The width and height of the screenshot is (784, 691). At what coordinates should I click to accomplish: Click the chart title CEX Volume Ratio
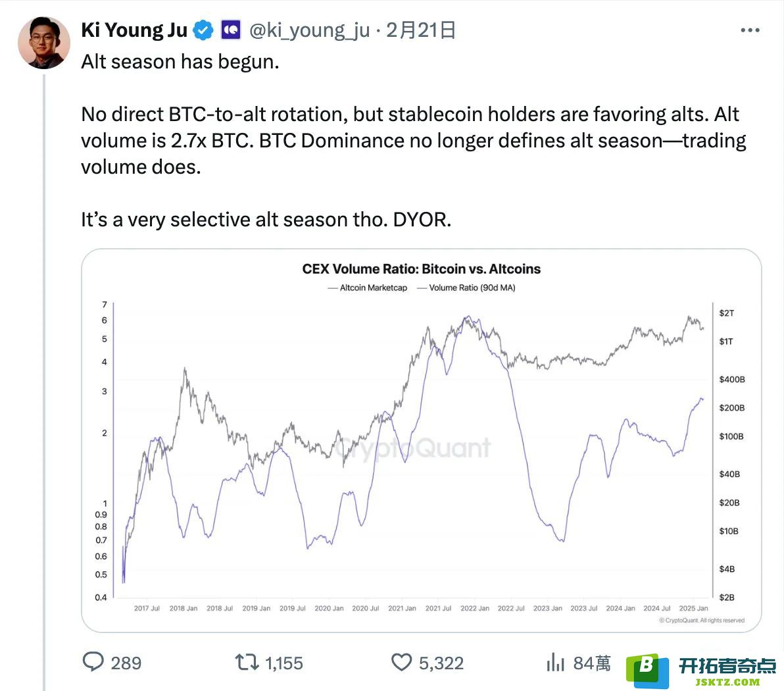tap(421, 269)
